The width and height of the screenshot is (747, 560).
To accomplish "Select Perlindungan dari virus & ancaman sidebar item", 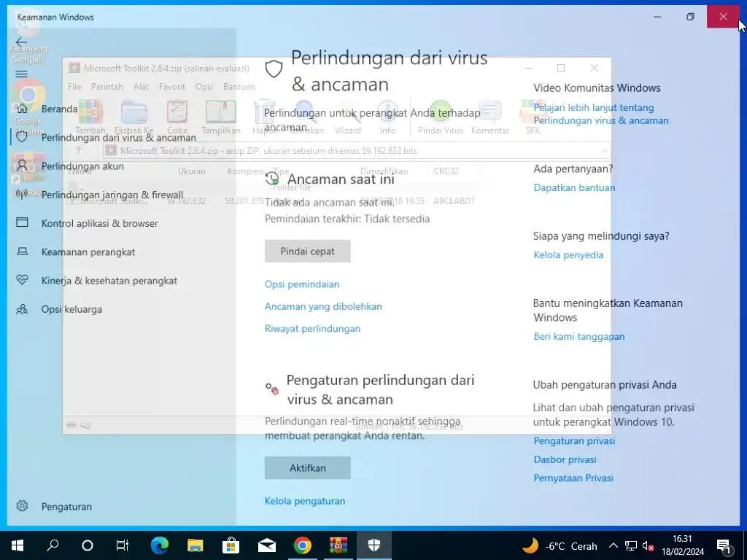I will click(119, 138).
